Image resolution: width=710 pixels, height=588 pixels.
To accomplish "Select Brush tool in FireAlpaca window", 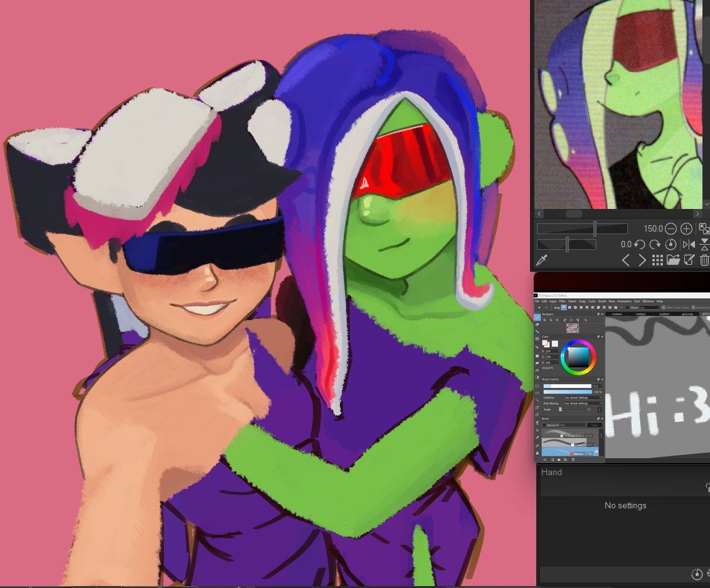I will pos(537,318).
